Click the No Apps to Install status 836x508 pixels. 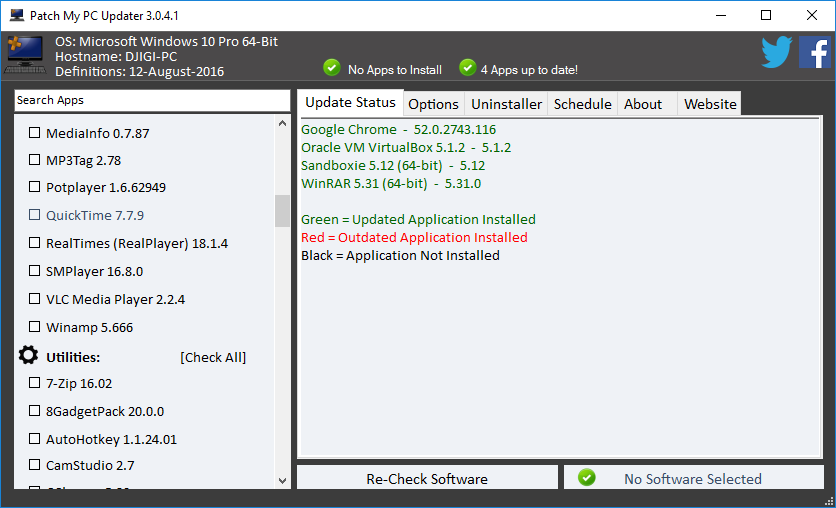[x=395, y=70]
